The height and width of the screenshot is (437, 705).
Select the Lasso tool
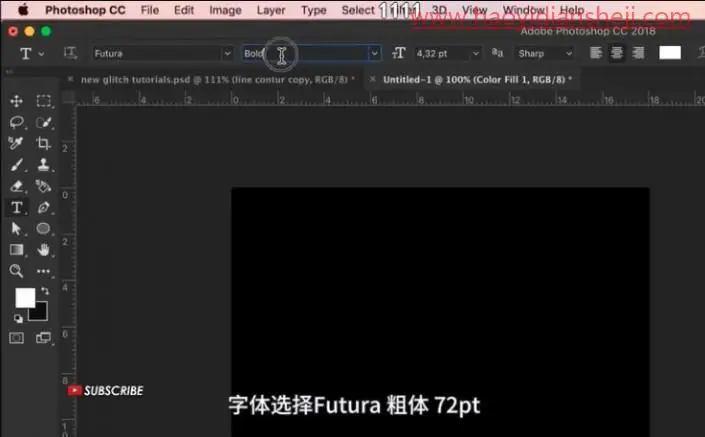(x=17, y=122)
